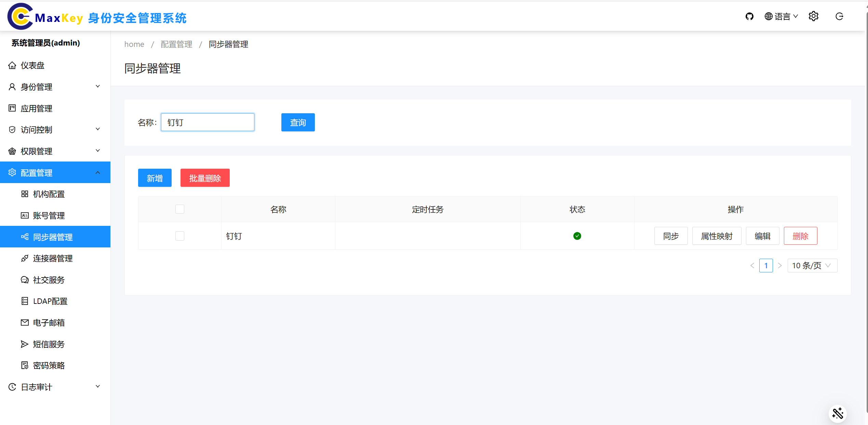Open LDAP配置 in the sidebar
This screenshot has height=425, width=868.
[x=50, y=301]
